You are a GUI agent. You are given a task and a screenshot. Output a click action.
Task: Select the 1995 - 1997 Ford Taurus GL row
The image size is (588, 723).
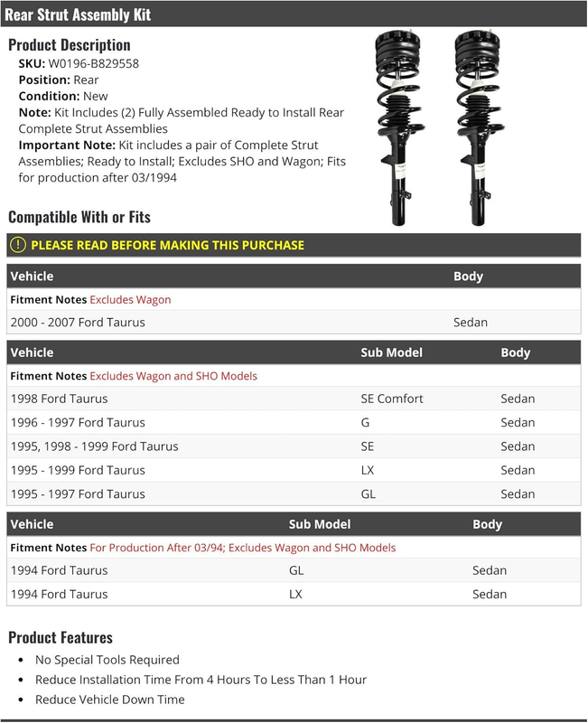pos(294,494)
